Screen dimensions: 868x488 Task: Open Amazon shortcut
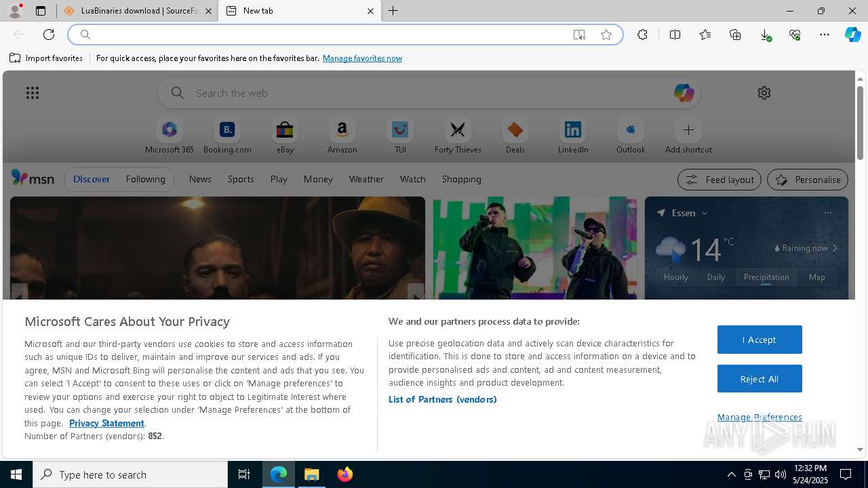coord(342,136)
